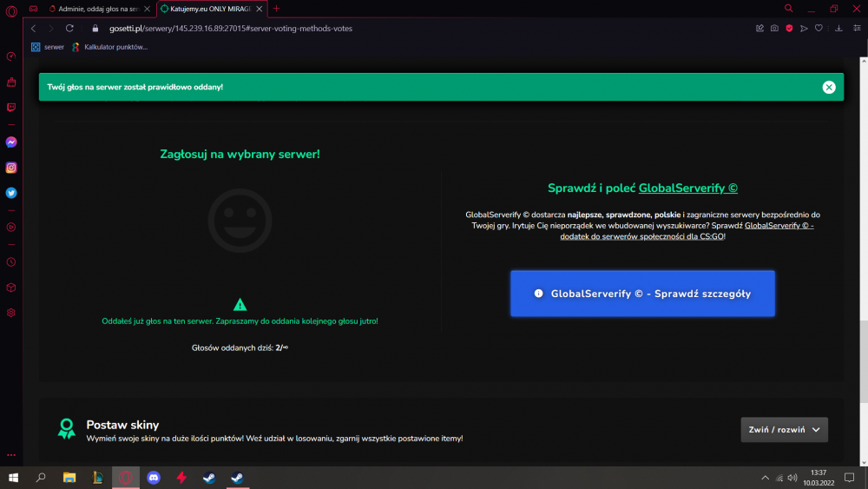
Task: Take a page snapshot with camera icon
Action: coord(774,29)
